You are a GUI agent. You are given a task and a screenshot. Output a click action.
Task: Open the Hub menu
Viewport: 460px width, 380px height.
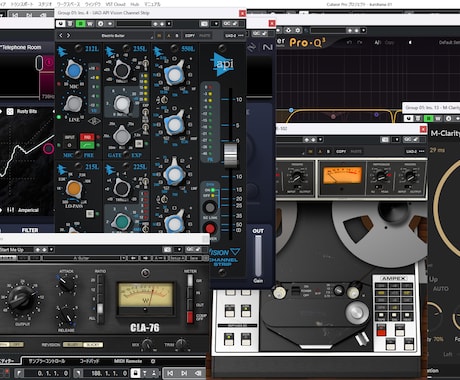[135, 4]
